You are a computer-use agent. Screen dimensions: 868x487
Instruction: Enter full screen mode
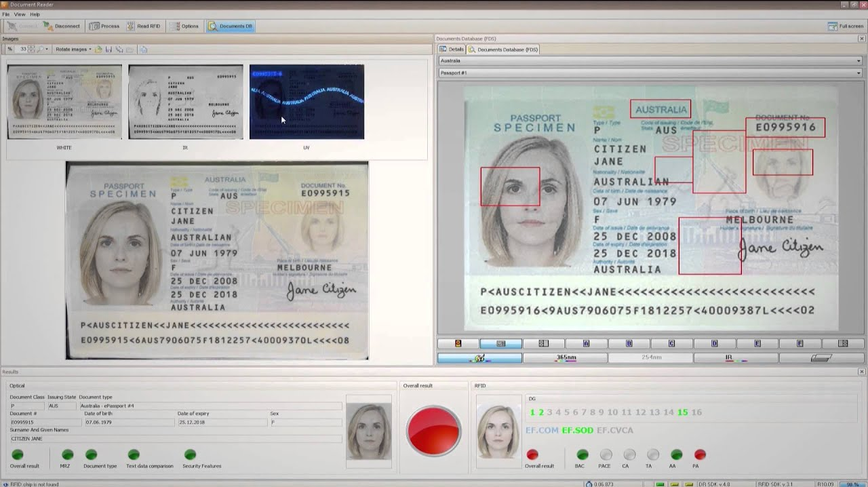pyautogui.click(x=846, y=26)
